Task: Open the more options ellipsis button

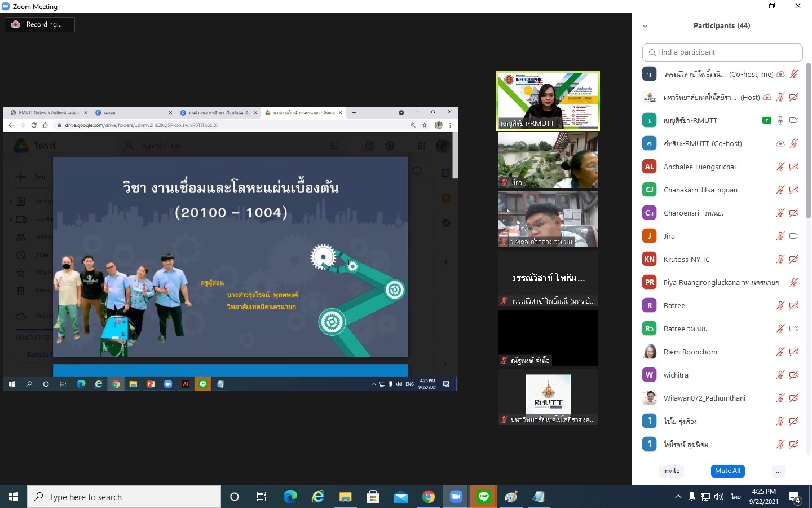Action: click(778, 471)
